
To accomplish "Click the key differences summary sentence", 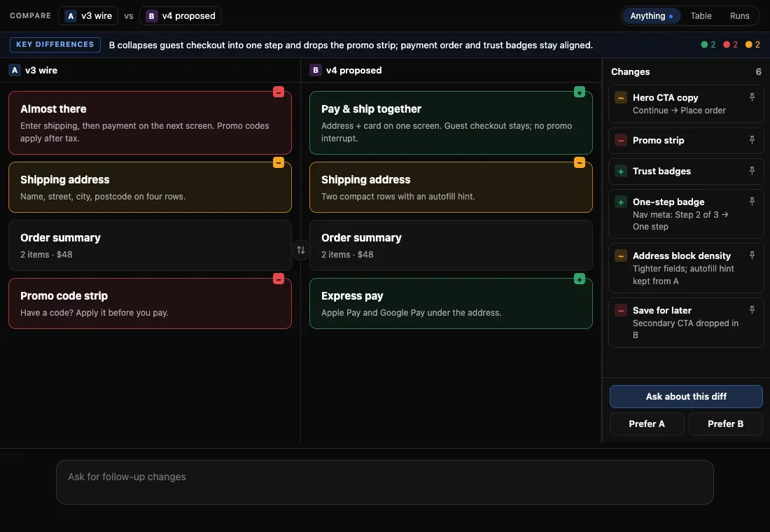I will pyautogui.click(x=351, y=45).
